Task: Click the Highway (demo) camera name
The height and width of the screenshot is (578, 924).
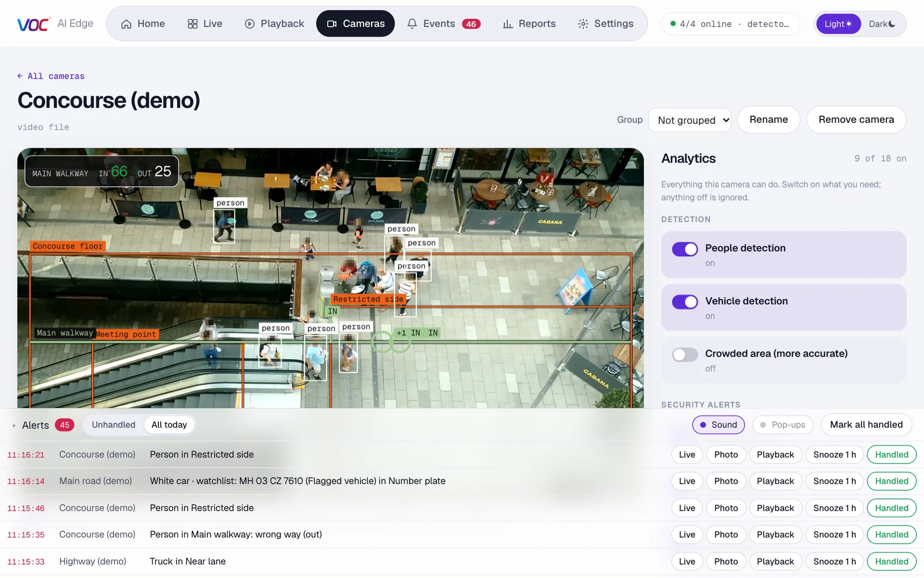Action: pyautogui.click(x=93, y=562)
